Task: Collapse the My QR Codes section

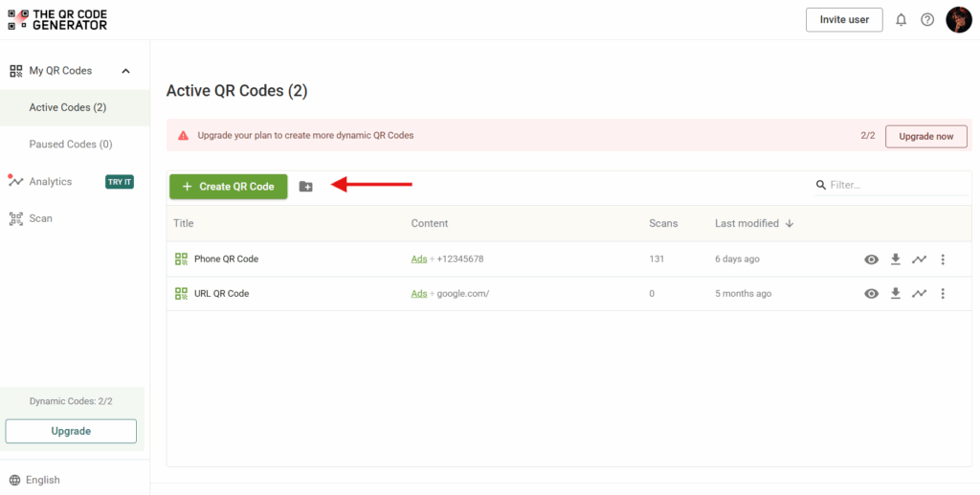Action: tap(125, 71)
